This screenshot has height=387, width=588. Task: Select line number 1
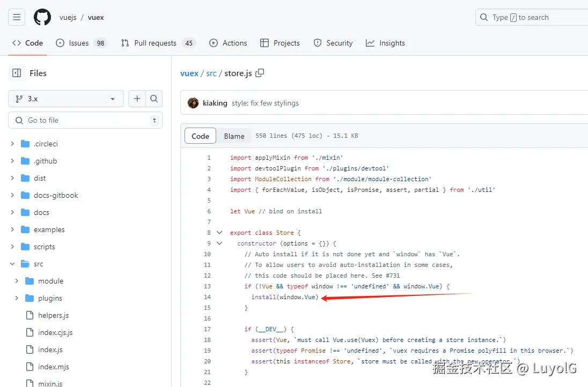[x=209, y=158]
